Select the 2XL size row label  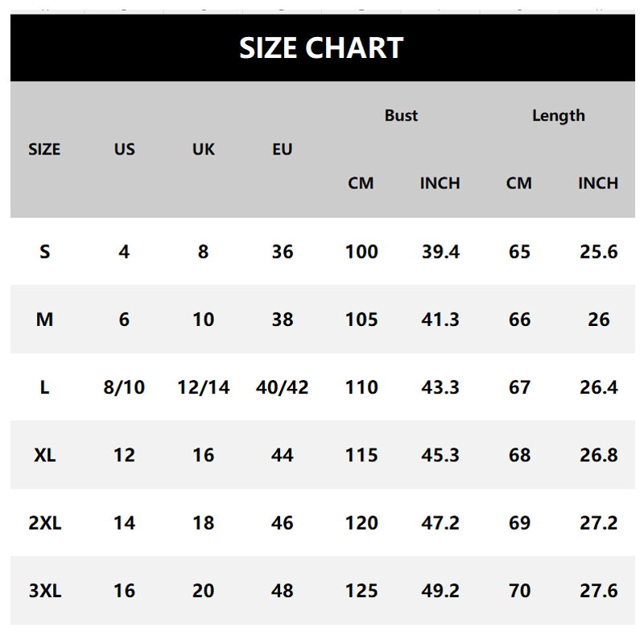click(45, 522)
